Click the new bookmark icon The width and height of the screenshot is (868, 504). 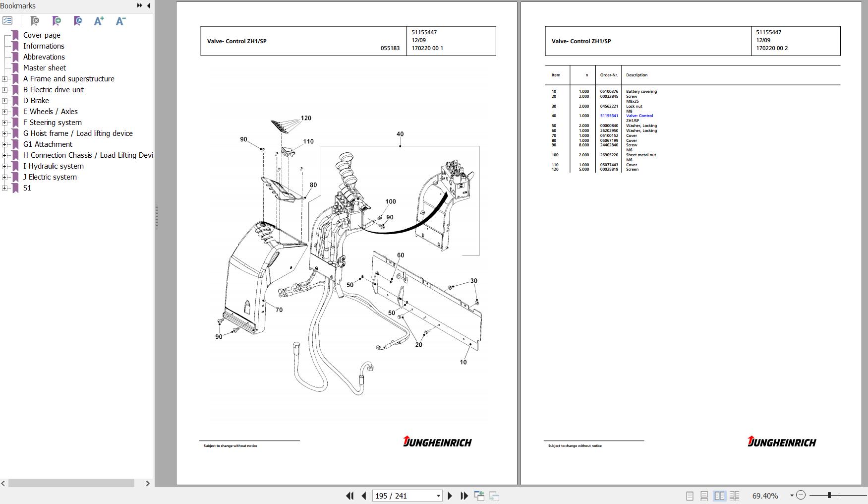(x=57, y=20)
